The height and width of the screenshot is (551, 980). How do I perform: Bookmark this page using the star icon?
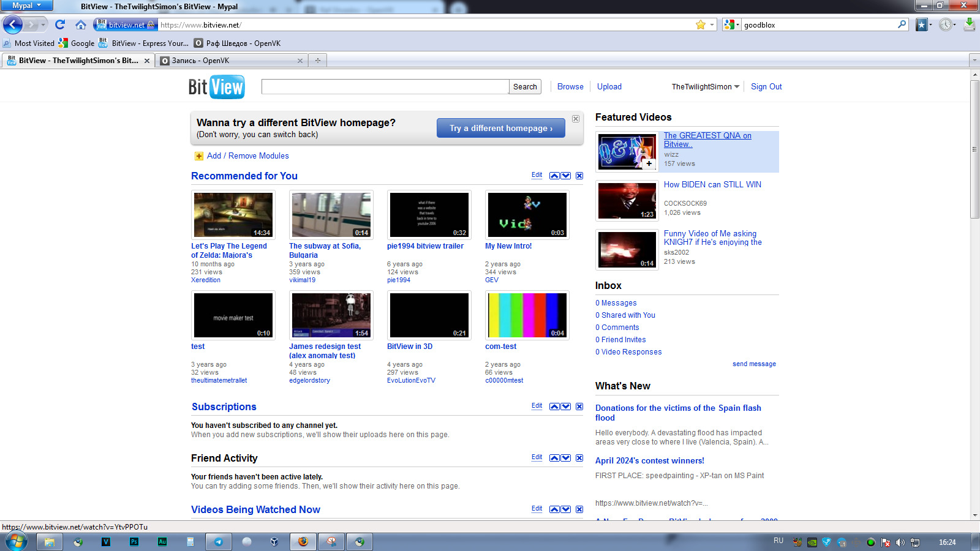[x=701, y=24]
